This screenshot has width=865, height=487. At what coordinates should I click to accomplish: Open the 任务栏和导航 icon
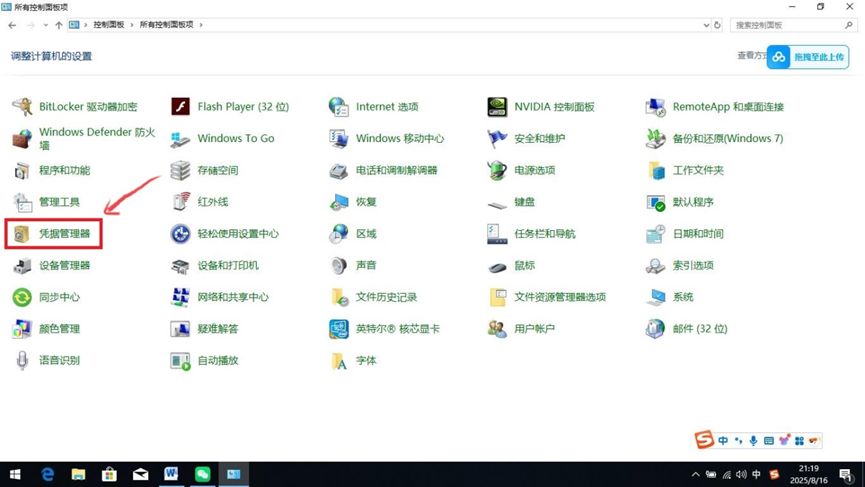coord(497,234)
